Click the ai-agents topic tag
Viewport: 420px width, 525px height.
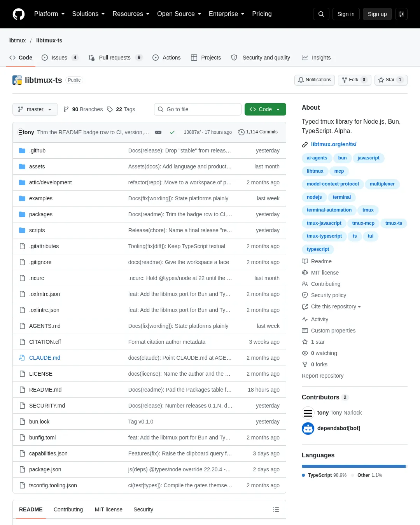[x=317, y=158]
